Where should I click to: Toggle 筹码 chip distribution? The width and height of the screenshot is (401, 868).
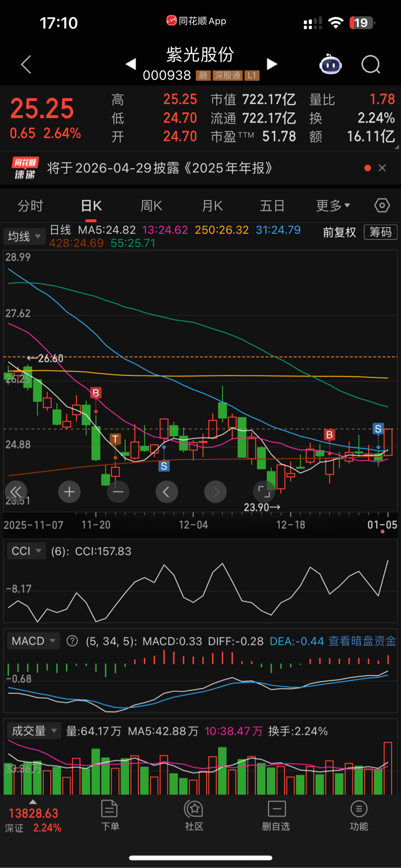[381, 232]
